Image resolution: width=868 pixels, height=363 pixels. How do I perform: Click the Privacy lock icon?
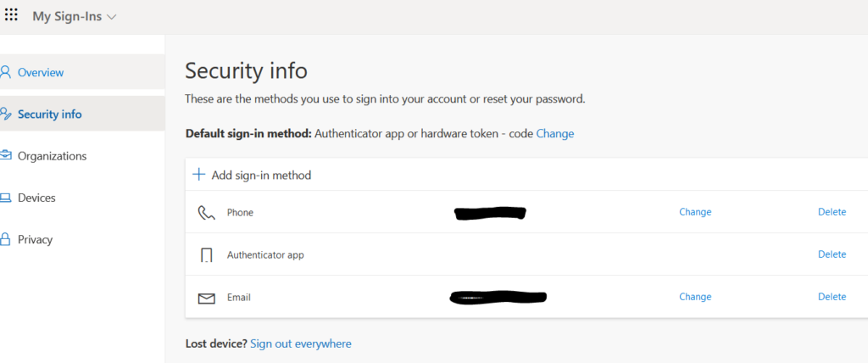tap(6, 239)
